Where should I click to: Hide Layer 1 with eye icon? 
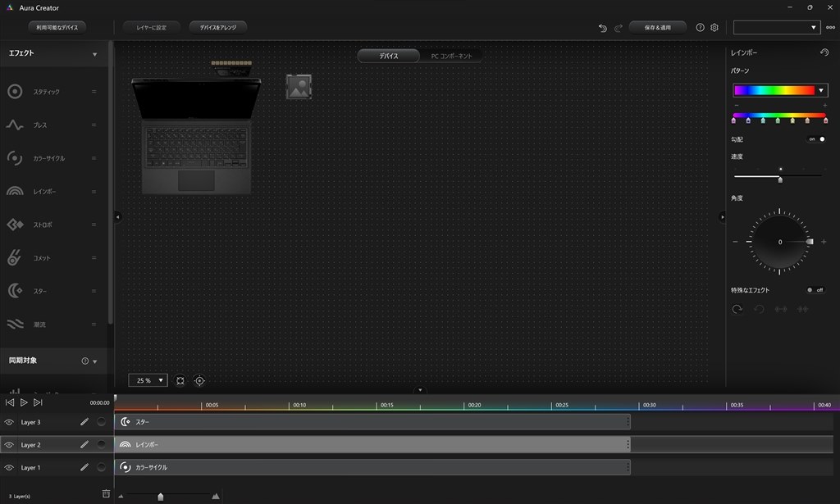point(9,468)
